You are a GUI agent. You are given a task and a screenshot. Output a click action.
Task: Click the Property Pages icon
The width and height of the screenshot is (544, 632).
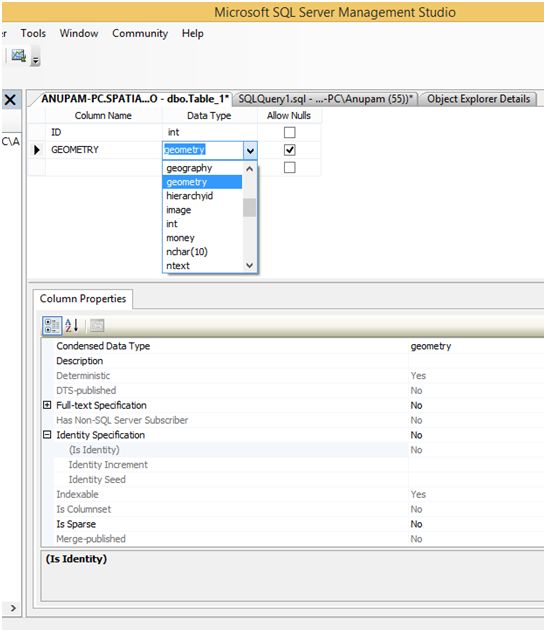(x=97, y=326)
